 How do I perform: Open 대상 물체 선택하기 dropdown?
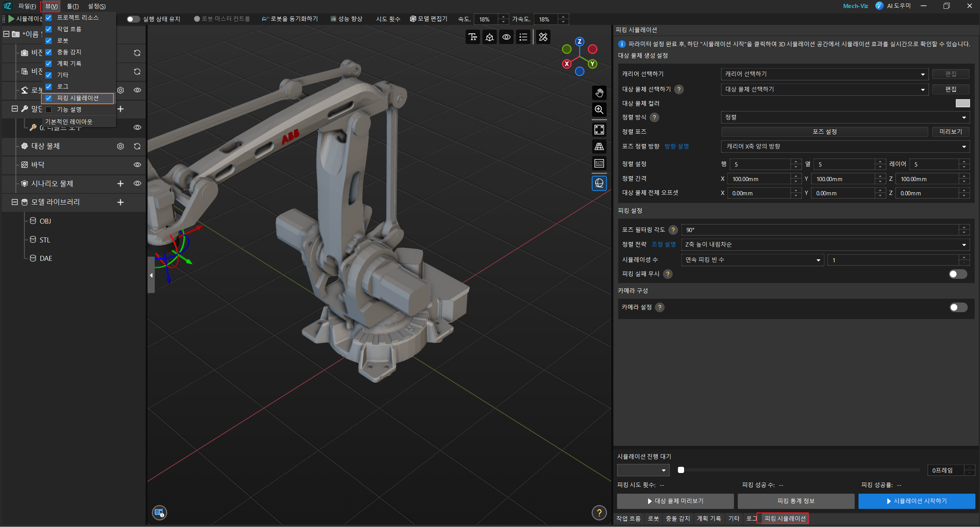coord(824,89)
